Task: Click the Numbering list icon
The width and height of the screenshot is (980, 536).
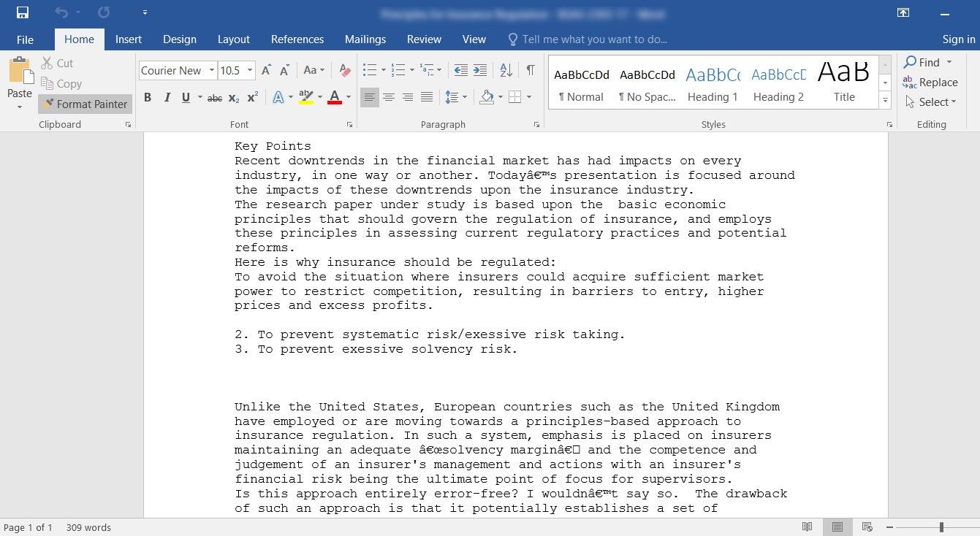Action: coord(398,70)
